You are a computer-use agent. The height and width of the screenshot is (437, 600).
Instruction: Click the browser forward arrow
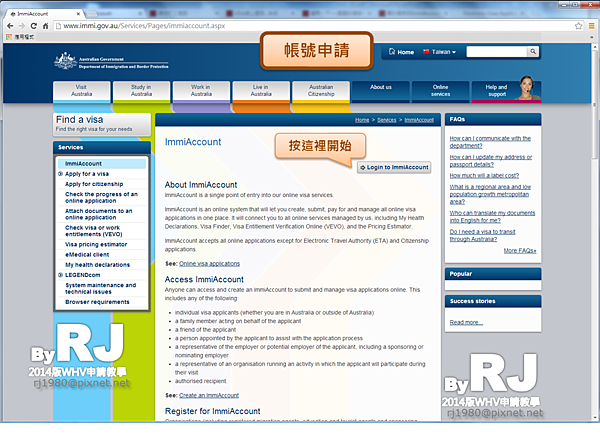point(22,26)
